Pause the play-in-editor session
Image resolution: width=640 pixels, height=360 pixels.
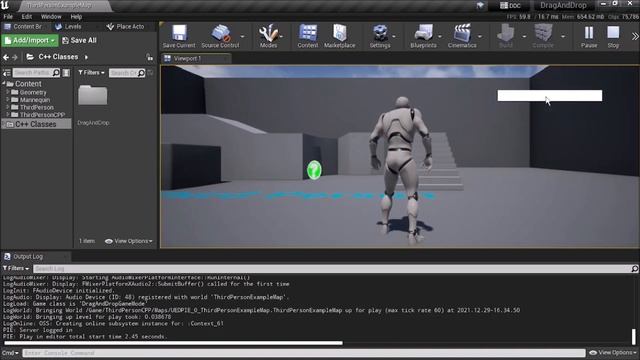[x=589, y=36]
